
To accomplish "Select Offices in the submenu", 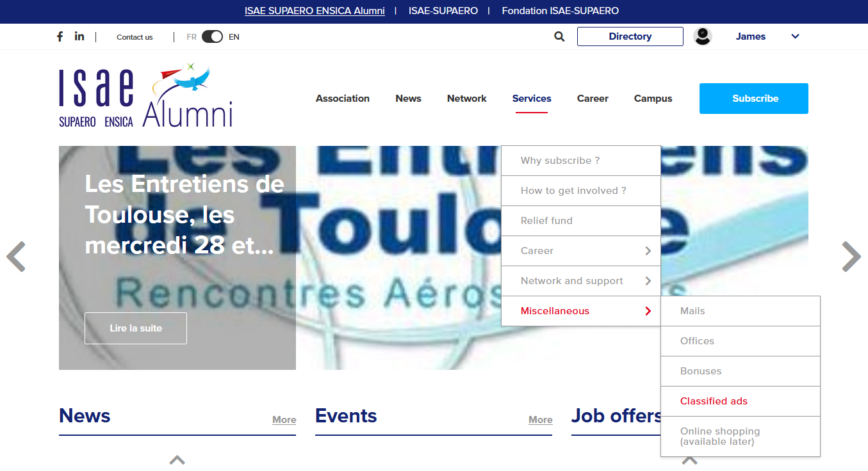I will click(741, 341).
